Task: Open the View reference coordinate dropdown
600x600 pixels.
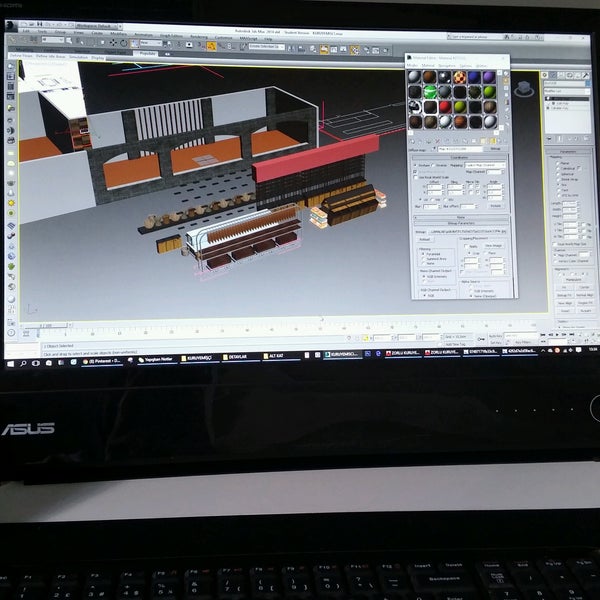Action: click(151, 43)
